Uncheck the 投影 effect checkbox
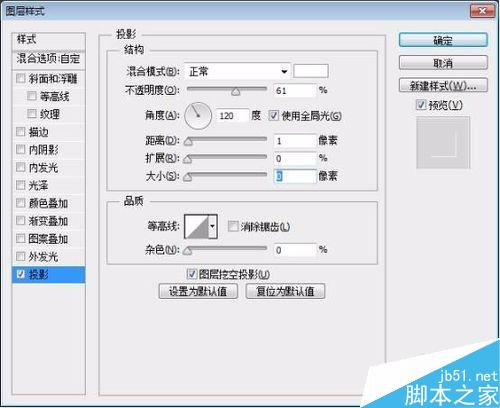 pyautogui.click(x=21, y=274)
